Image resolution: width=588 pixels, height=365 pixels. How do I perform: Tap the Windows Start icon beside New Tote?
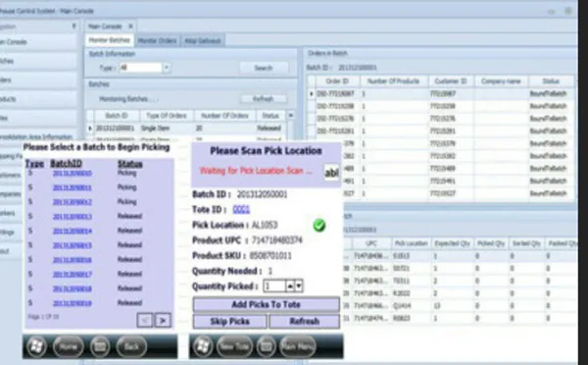point(202,346)
